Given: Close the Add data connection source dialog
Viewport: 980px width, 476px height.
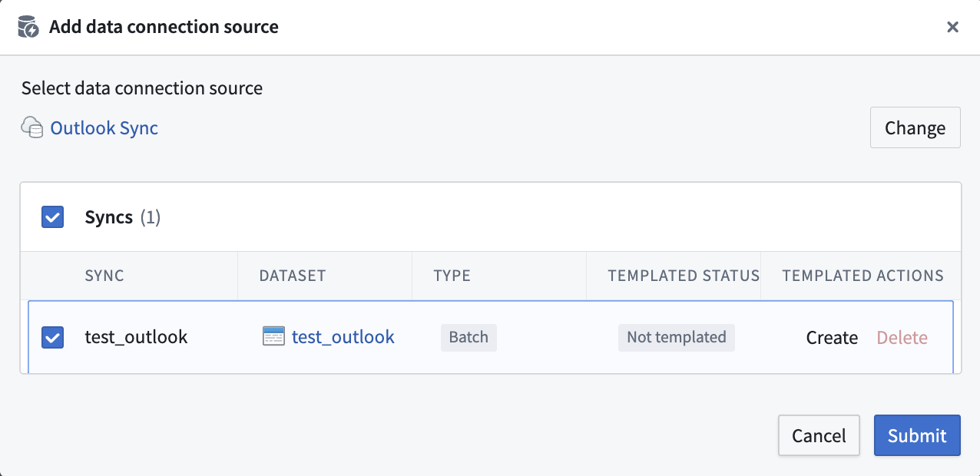Looking at the screenshot, I should [952, 28].
